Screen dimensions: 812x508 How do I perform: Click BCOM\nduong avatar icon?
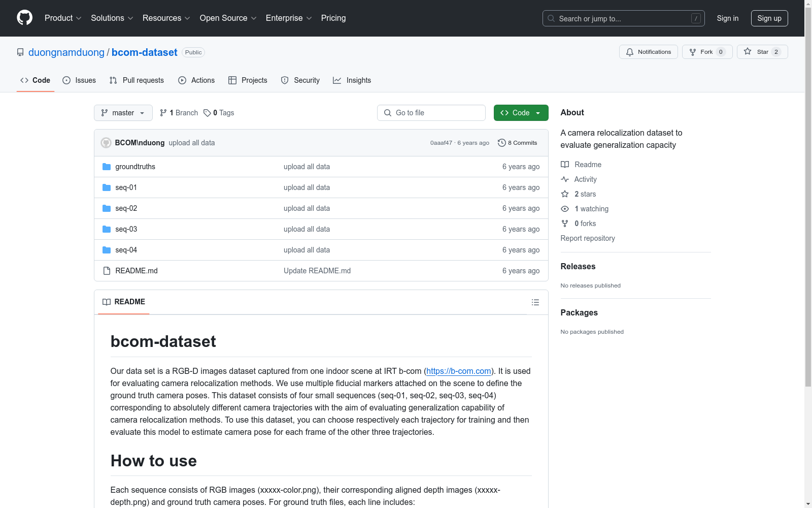(106, 143)
